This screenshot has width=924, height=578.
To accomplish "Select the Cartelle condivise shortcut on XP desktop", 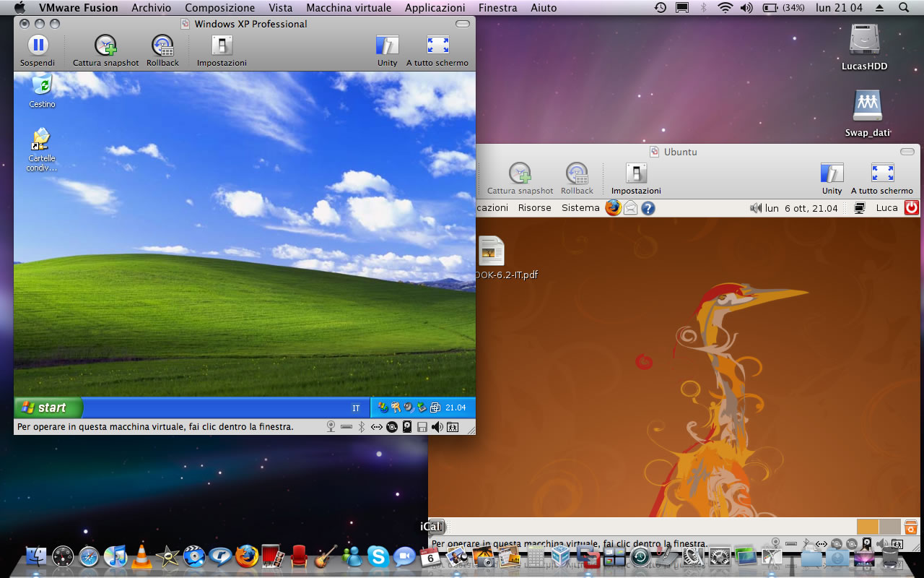I will click(x=42, y=150).
